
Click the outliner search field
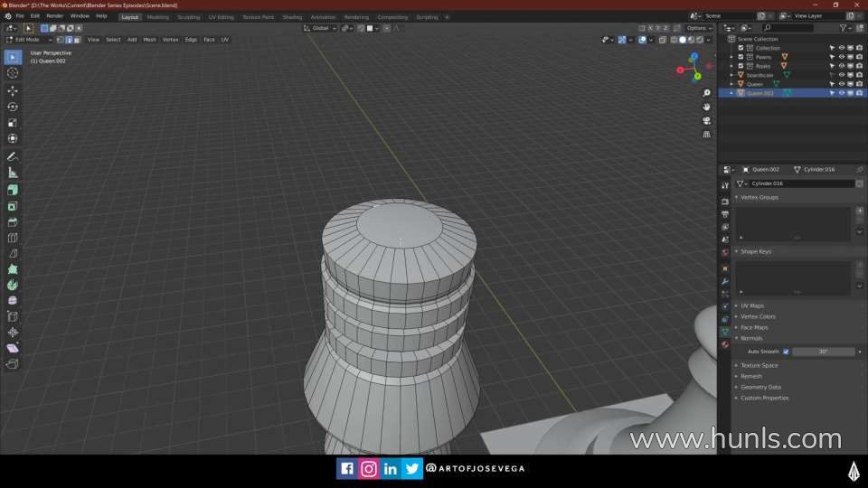pos(788,28)
